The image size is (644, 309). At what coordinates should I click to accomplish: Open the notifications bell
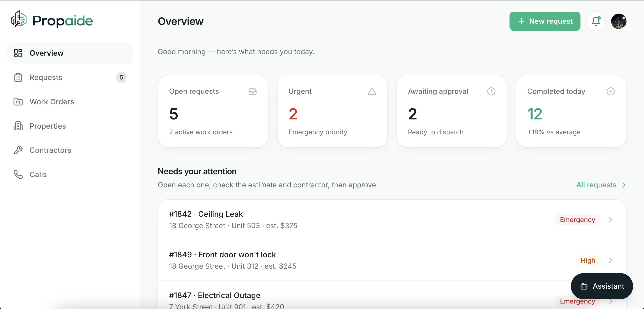click(x=596, y=21)
